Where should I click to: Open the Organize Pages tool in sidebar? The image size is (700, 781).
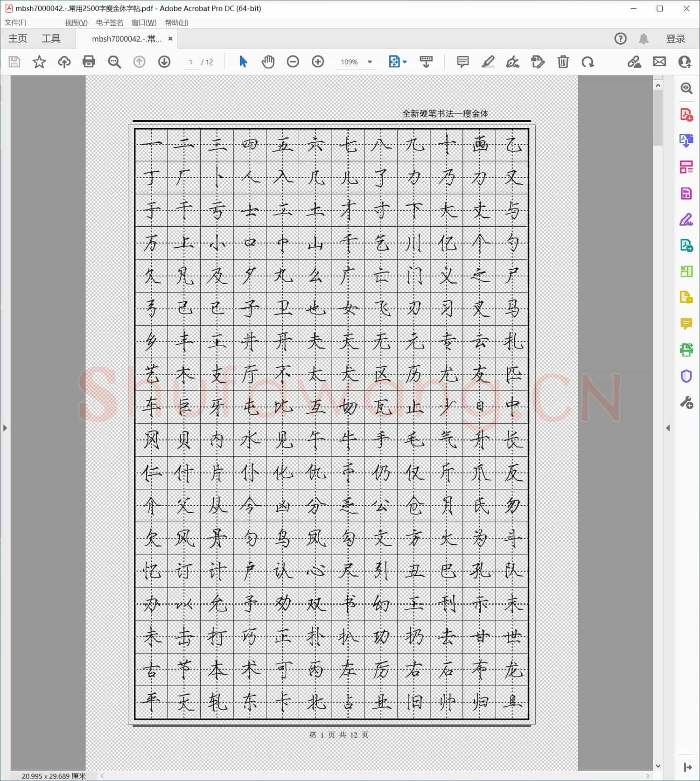tap(686, 167)
